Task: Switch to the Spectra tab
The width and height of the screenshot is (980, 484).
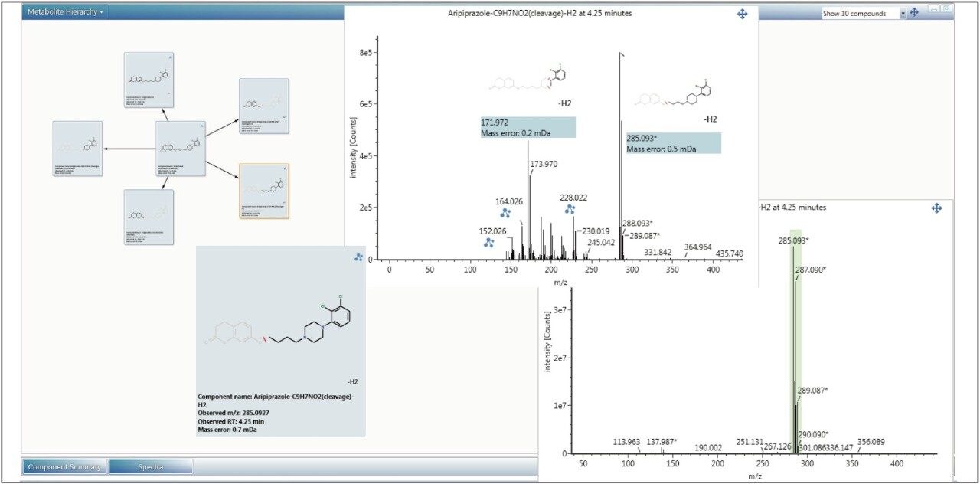Action: click(152, 466)
